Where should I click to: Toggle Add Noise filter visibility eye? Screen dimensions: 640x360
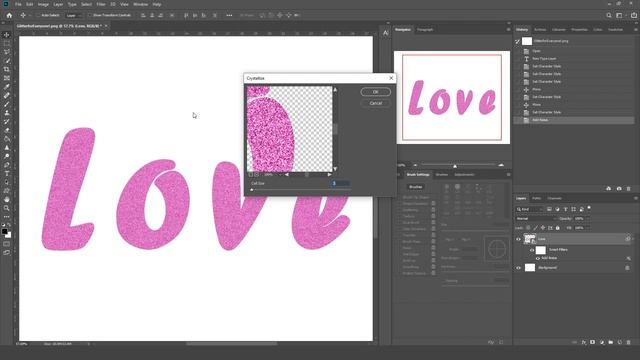click(538, 258)
